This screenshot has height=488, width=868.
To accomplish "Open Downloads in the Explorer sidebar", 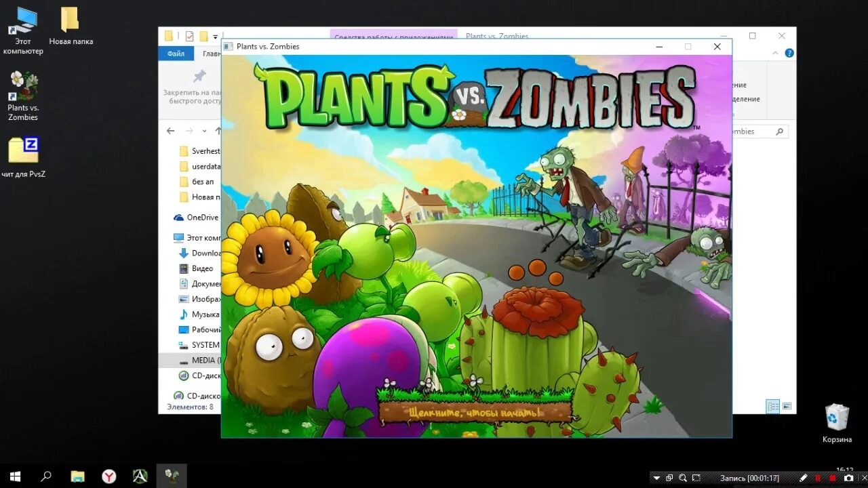I will (x=199, y=253).
